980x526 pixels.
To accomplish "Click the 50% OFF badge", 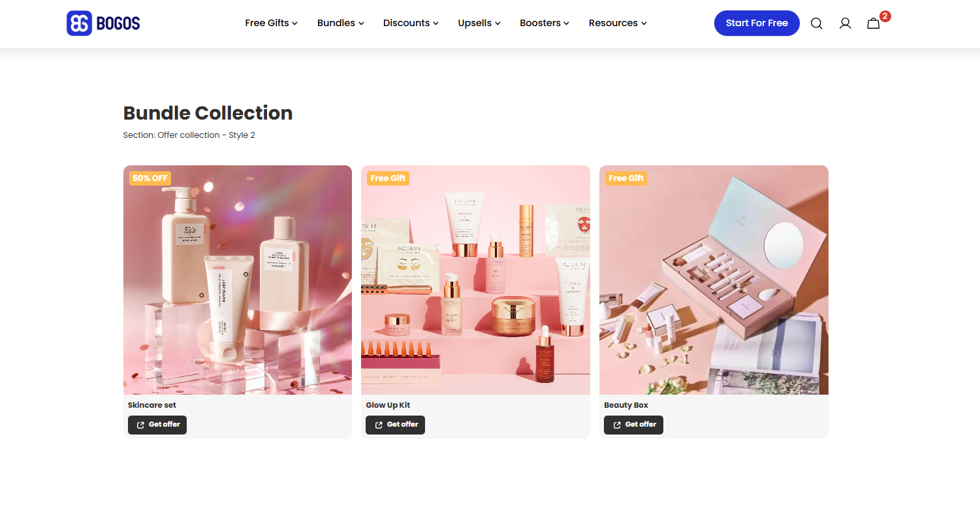I will click(x=150, y=178).
